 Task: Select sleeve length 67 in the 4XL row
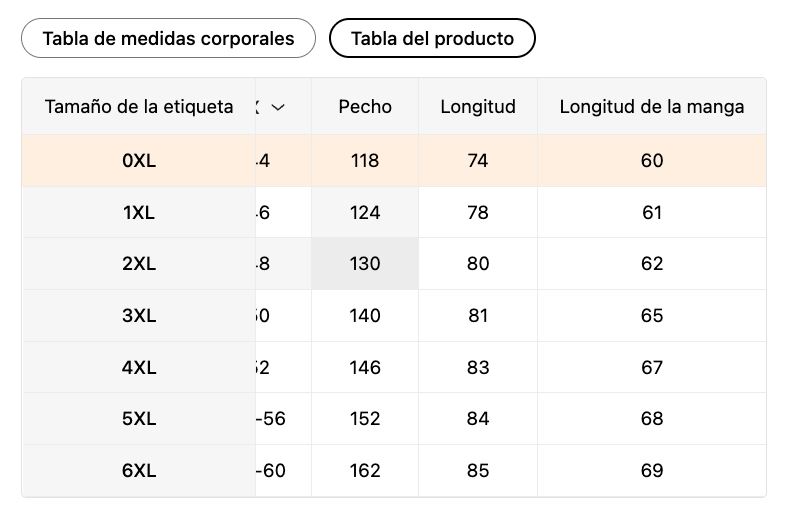tap(652, 368)
